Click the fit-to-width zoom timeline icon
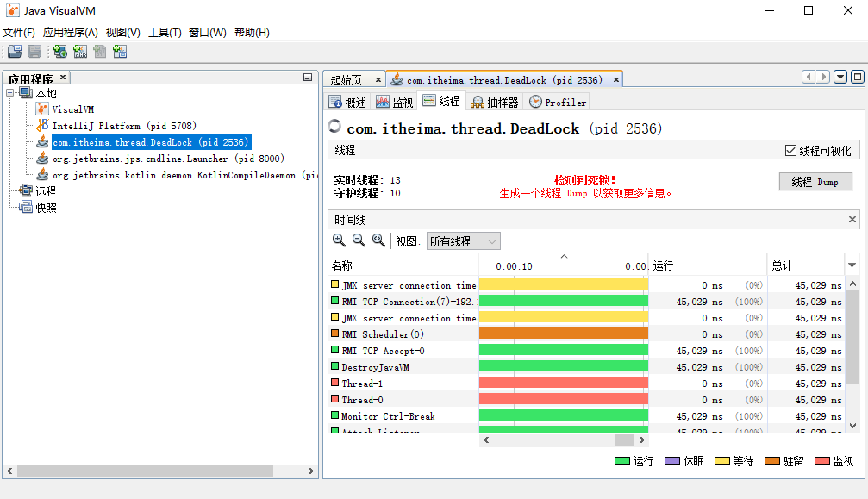The image size is (868, 499). (378, 240)
